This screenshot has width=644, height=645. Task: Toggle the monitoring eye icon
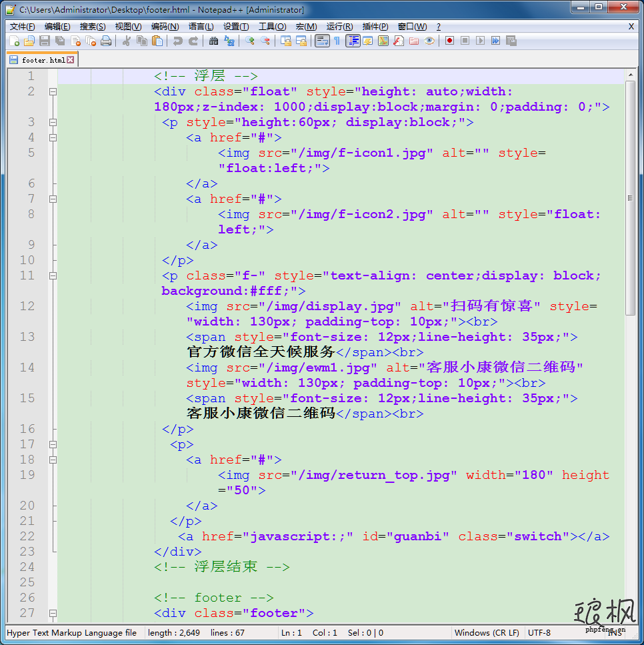(429, 41)
